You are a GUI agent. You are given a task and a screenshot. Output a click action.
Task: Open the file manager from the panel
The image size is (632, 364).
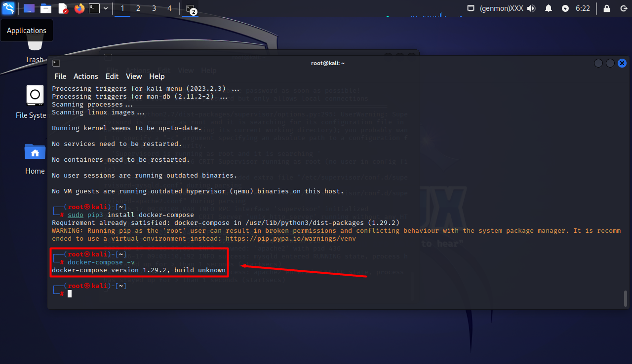tap(46, 8)
